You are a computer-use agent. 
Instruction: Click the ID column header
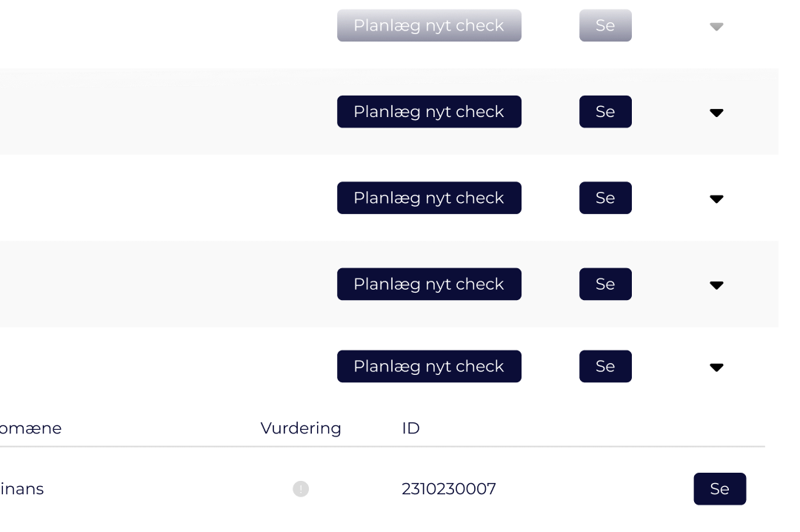pyautogui.click(x=410, y=428)
